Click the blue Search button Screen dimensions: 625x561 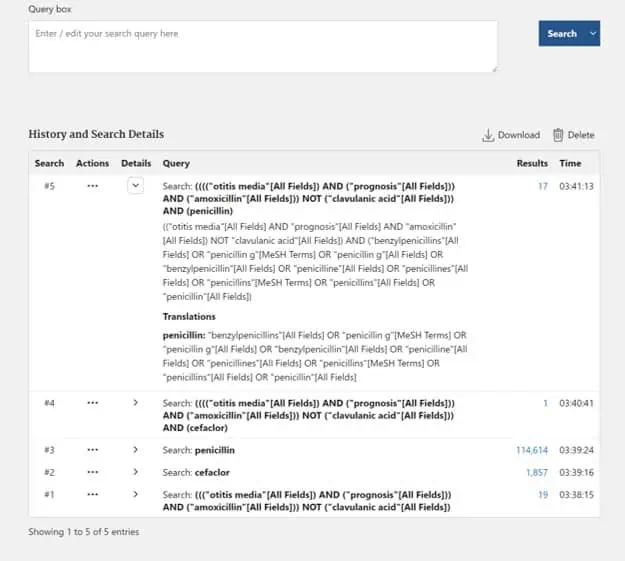(x=561, y=33)
